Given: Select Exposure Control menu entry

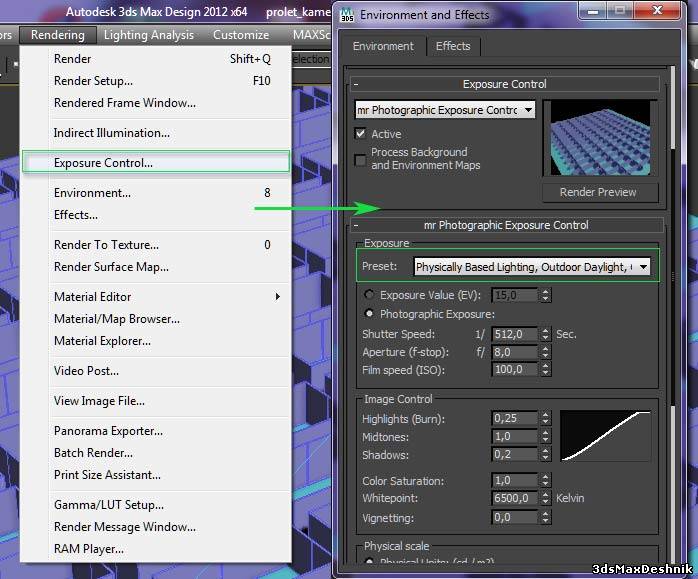Looking at the screenshot, I should tap(156, 162).
